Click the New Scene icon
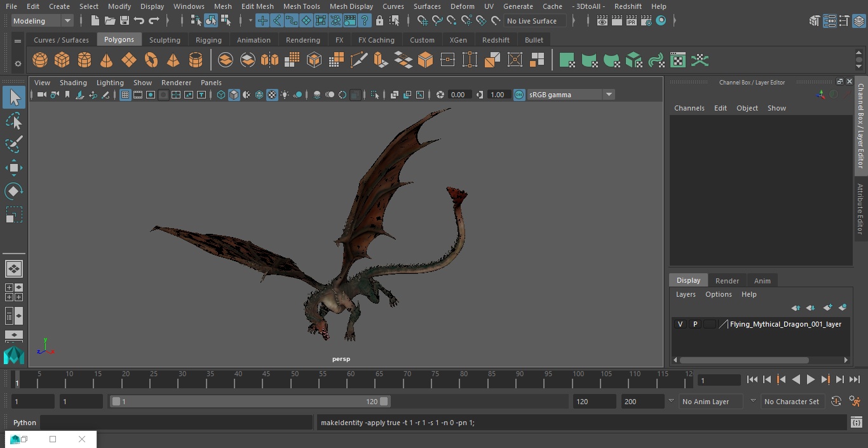 click(95, 21)
